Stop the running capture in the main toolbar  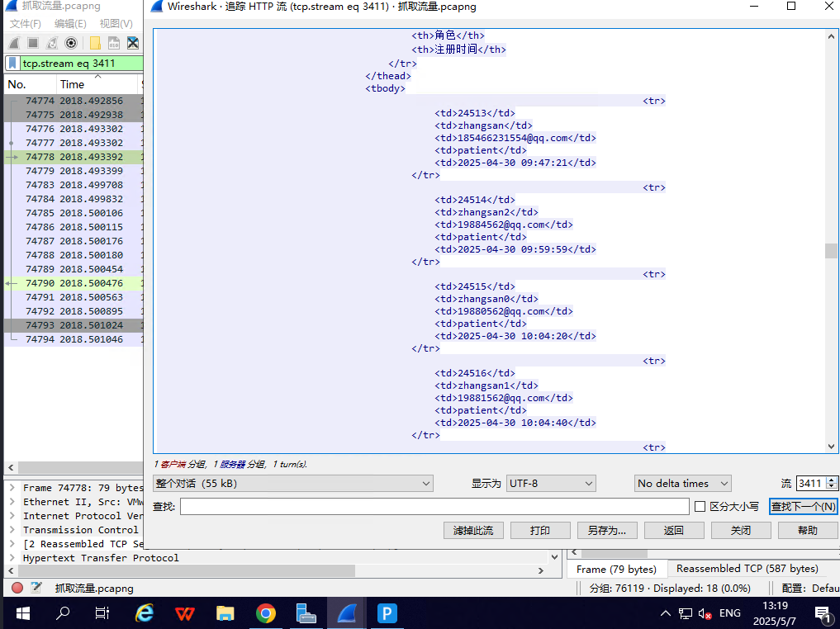[33, 43]
